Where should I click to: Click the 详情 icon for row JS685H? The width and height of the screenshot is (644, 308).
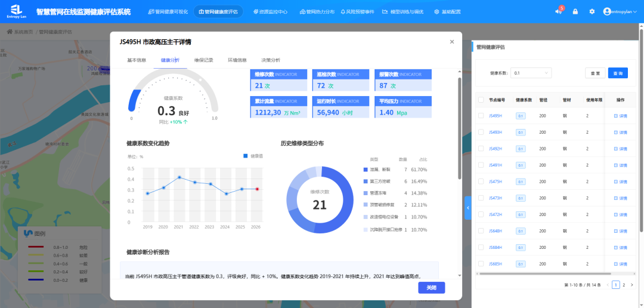point(615,264)
